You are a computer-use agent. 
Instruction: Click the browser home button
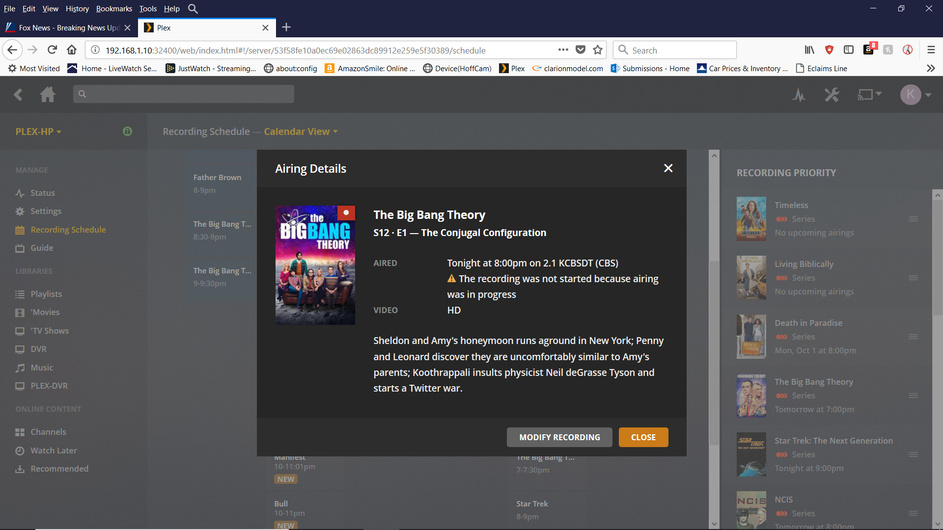coord(72,50)
